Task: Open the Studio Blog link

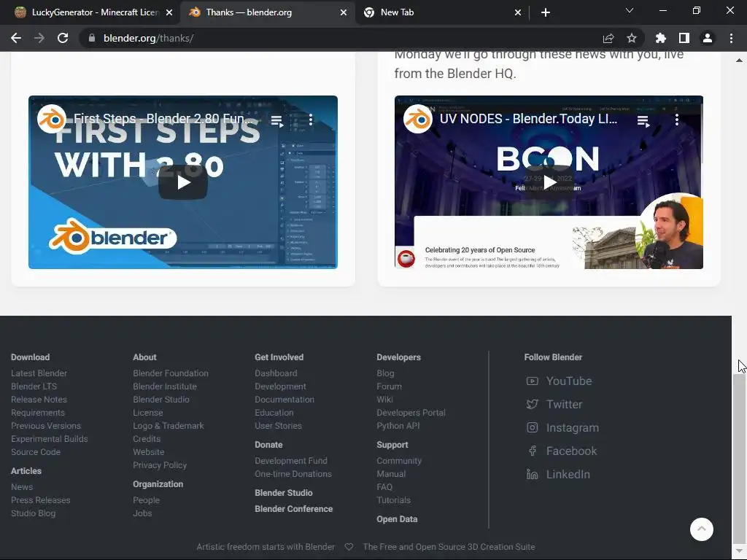Action: pyautogui.click(x=34, y=513)
